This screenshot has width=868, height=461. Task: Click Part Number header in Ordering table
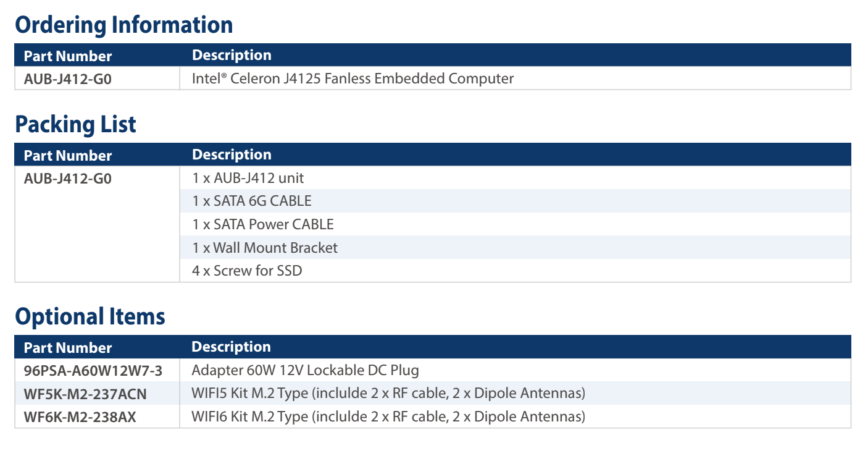[x=68, y=56]
